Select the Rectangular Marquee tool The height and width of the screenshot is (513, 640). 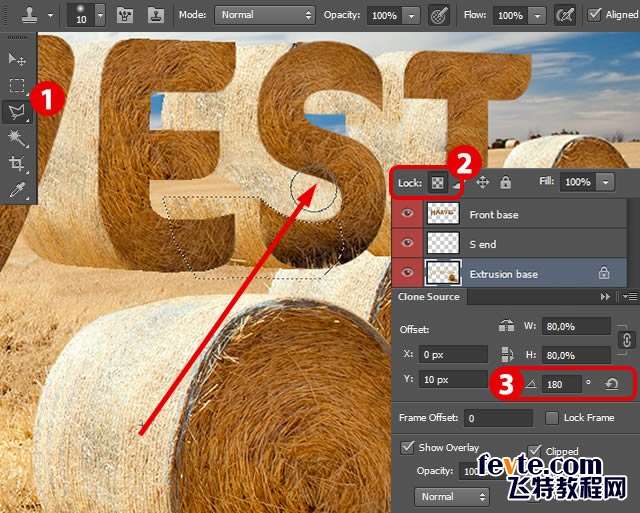point(17,86)
